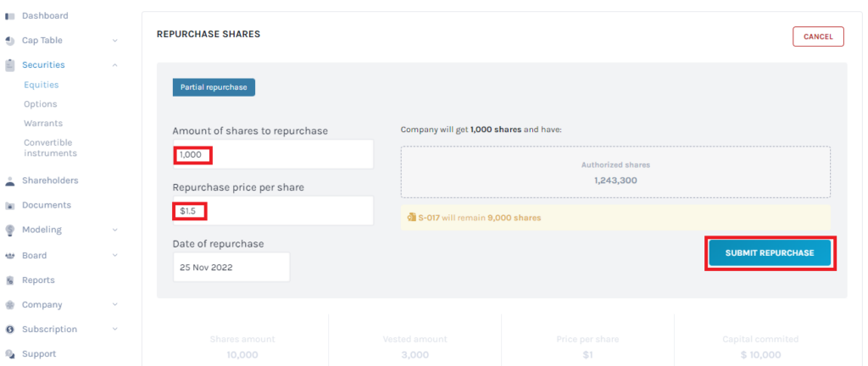Click the Dashboard sidebar icon
Image resolution: width=868 pixels, height=366 pixels.
[x=10, y=16]
